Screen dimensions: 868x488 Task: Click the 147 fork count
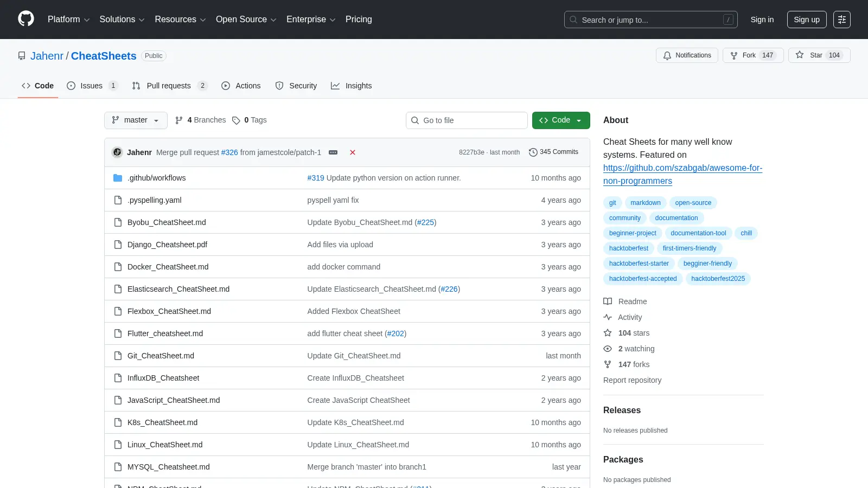click(x=768, y=55)
